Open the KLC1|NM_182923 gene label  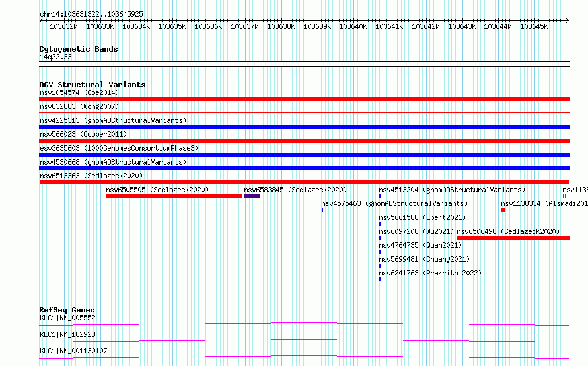(67, 334)
